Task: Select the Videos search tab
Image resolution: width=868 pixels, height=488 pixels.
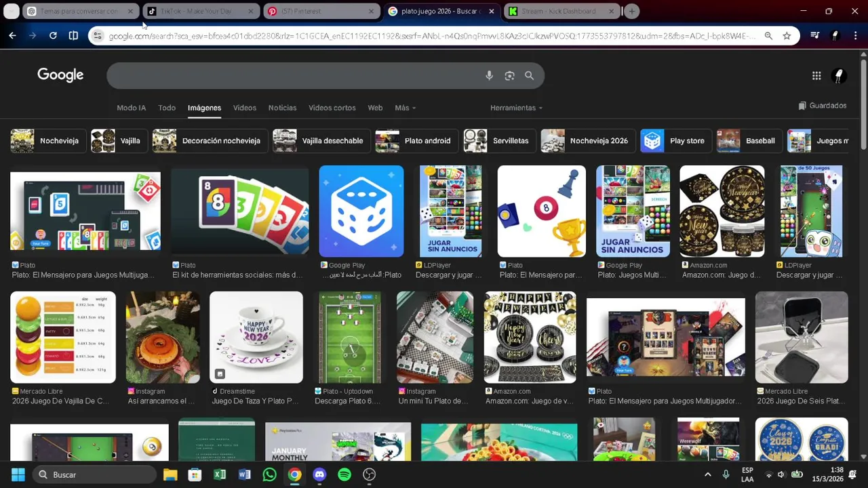Action: [x=245, y=108]
